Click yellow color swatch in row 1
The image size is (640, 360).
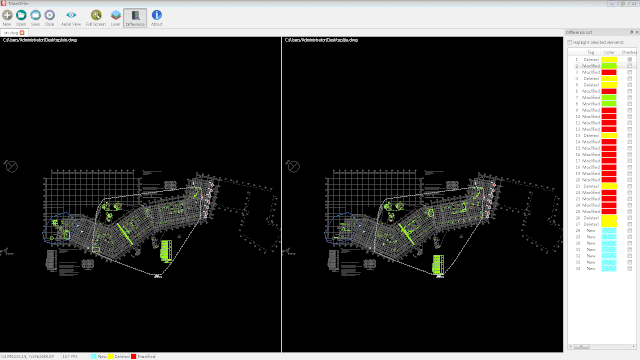609,60
